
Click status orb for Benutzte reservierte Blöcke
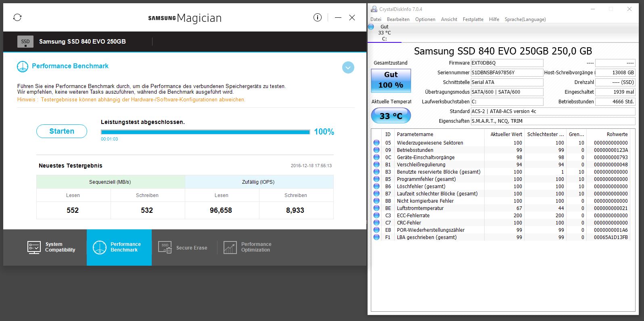coord(376,172)
